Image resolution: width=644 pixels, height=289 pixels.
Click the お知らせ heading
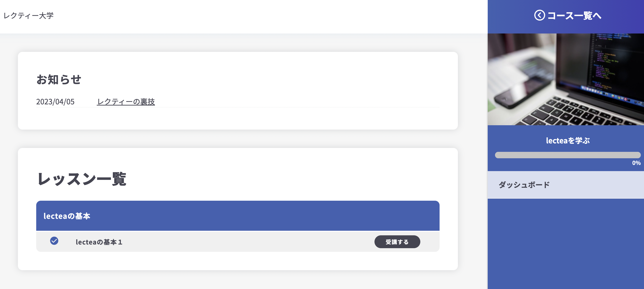tap(59, 80)
